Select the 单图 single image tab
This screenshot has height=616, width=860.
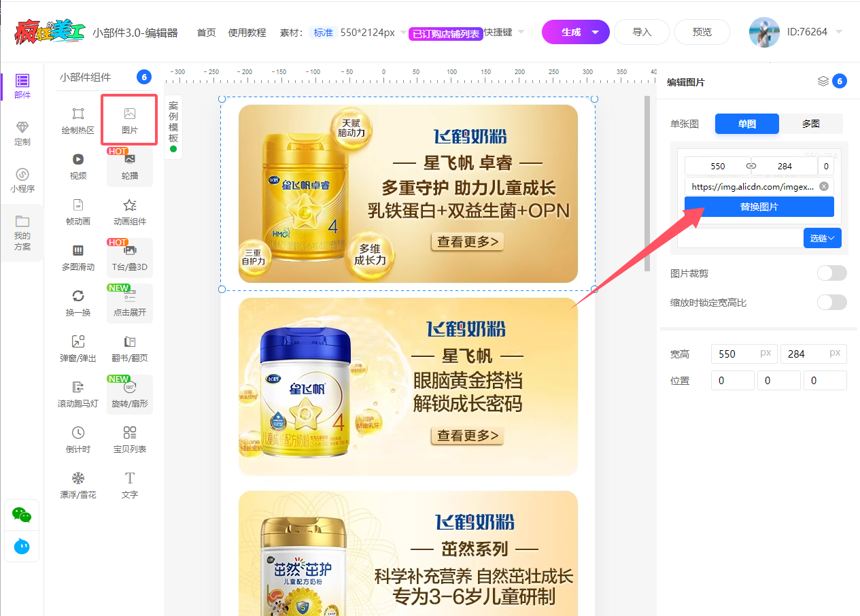(x=747, y=124)
